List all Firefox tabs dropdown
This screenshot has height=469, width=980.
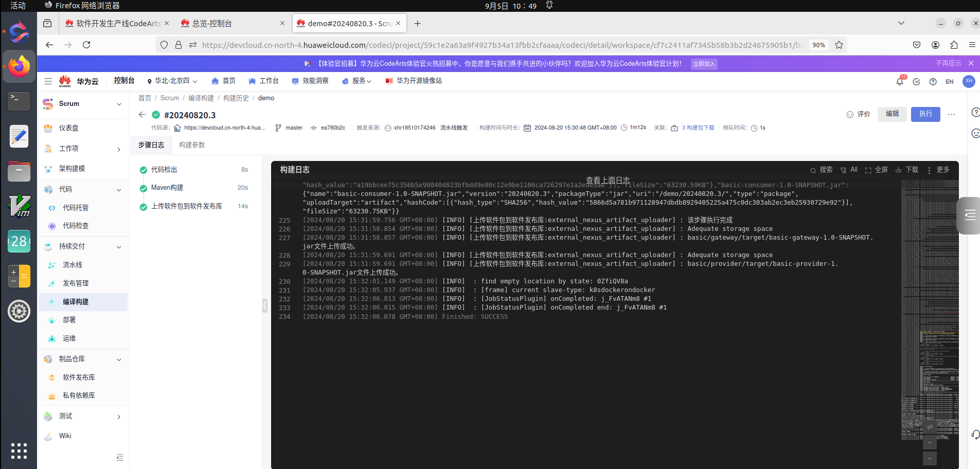coord(901,23)
